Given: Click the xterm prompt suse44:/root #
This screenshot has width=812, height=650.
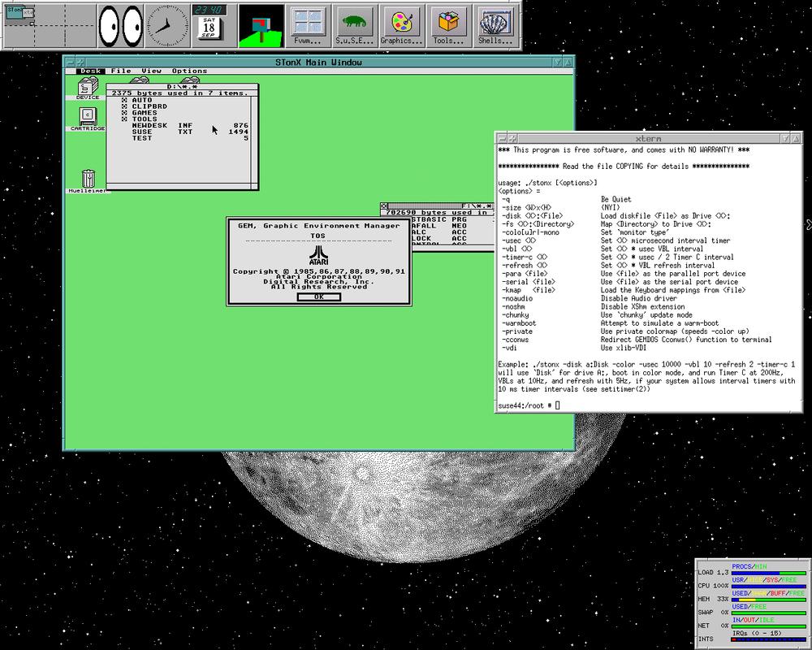Looking at the screenshot, I should [525, 405].
